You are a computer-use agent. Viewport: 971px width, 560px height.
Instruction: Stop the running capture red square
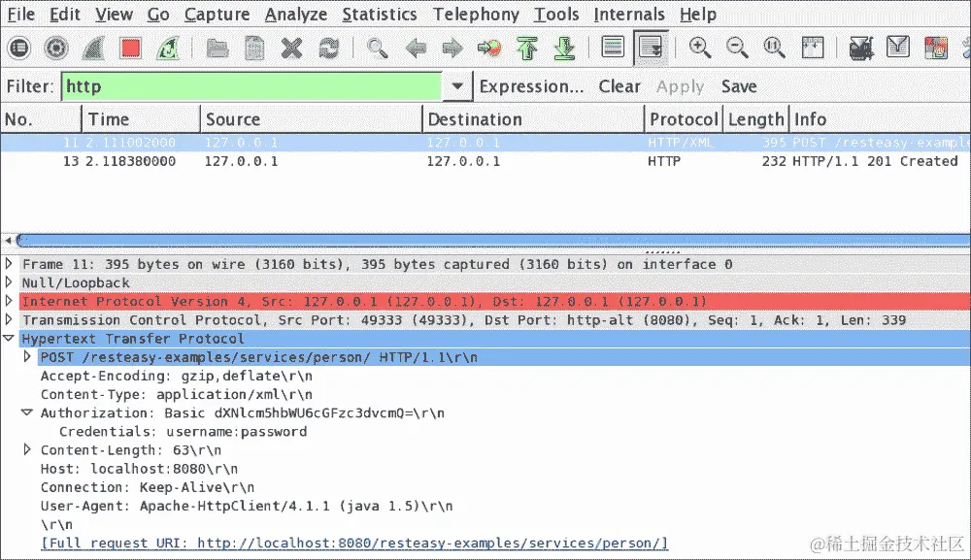click(x=130, y=48)
